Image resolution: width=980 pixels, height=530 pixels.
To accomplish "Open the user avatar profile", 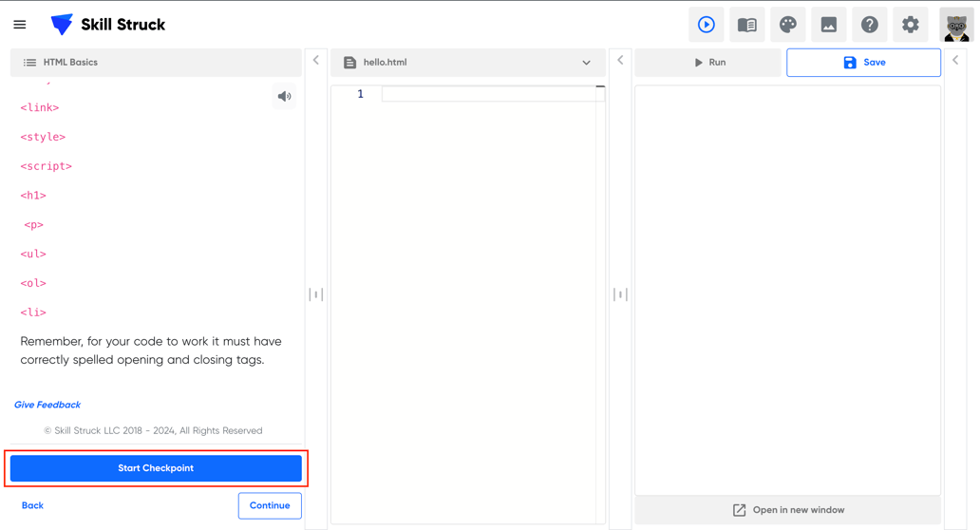I will tap(955, 26).
